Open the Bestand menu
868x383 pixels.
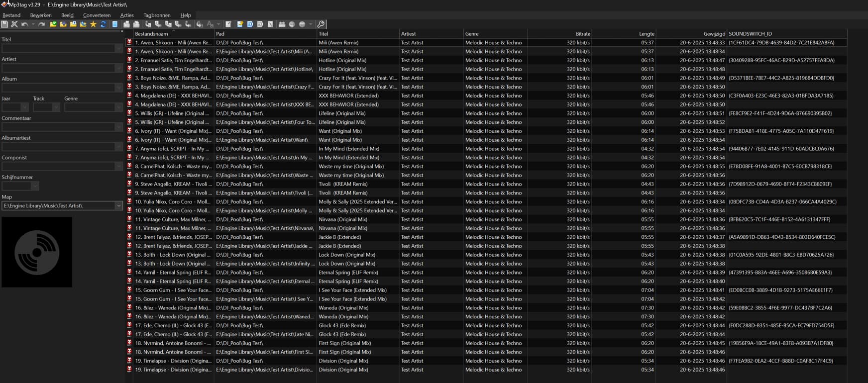pyautogui.click(x=11, y=15)
